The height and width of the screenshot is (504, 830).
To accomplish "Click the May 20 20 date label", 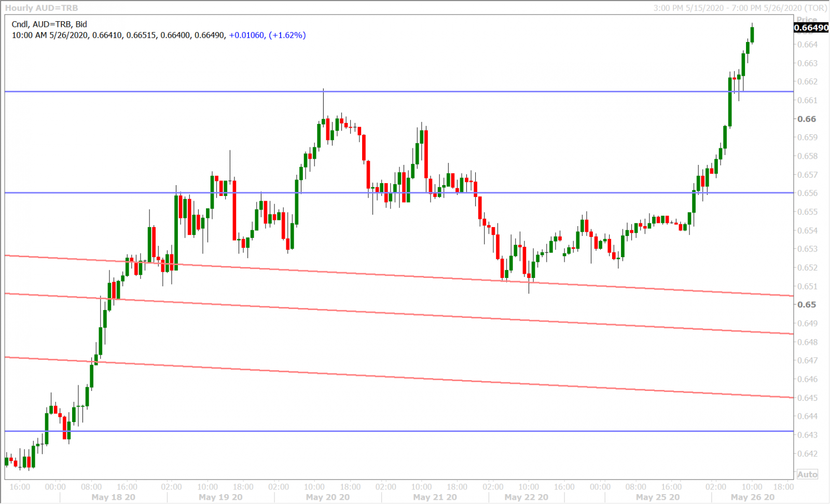I will click(x=328, y=497).
